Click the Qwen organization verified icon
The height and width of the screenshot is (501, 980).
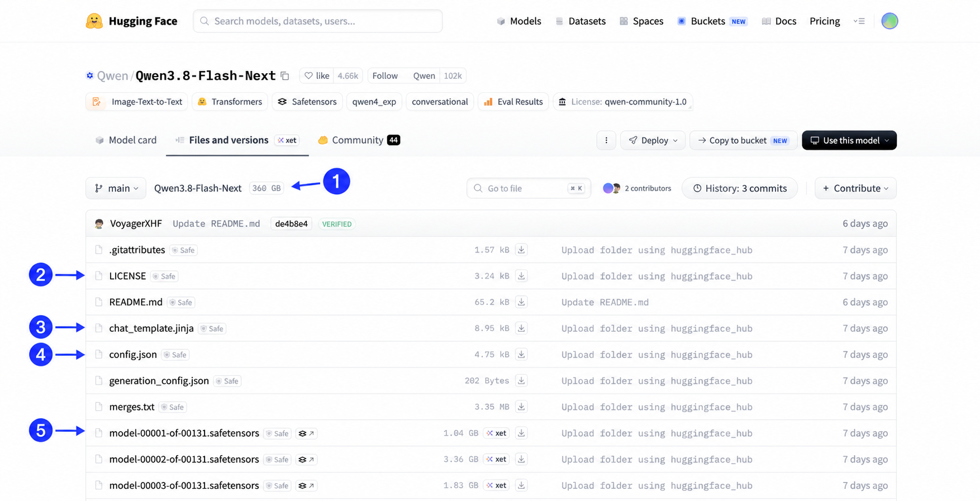coord(89,76)
